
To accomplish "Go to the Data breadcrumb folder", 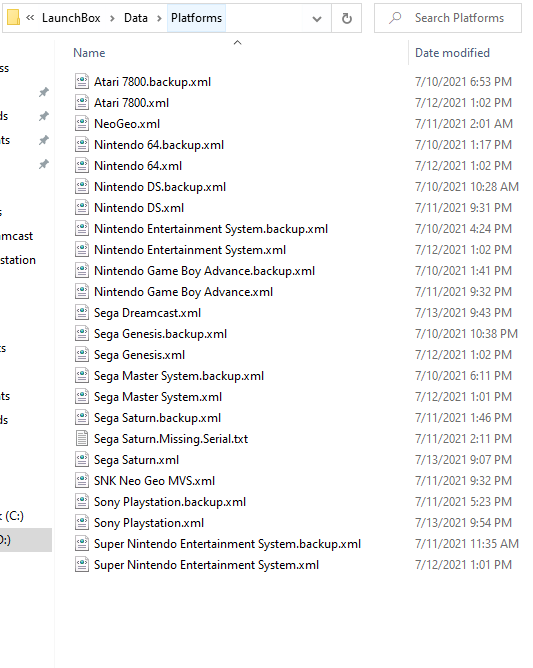I will coord(136,18).
